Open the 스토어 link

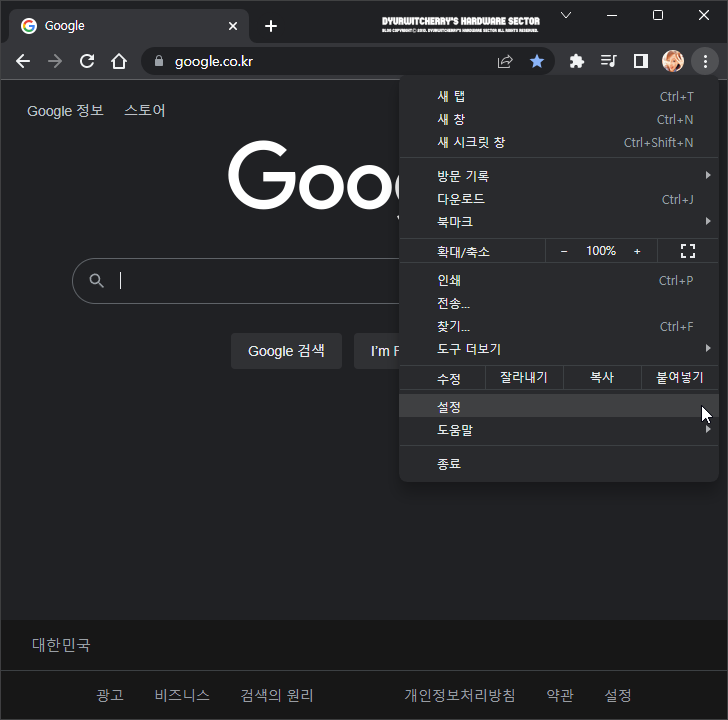145,110
